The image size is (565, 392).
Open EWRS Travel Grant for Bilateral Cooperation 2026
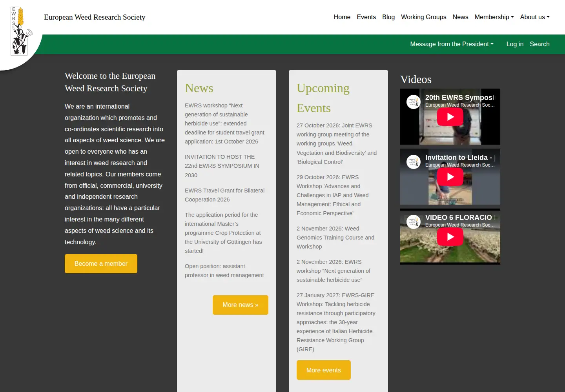tap(224, 195)
